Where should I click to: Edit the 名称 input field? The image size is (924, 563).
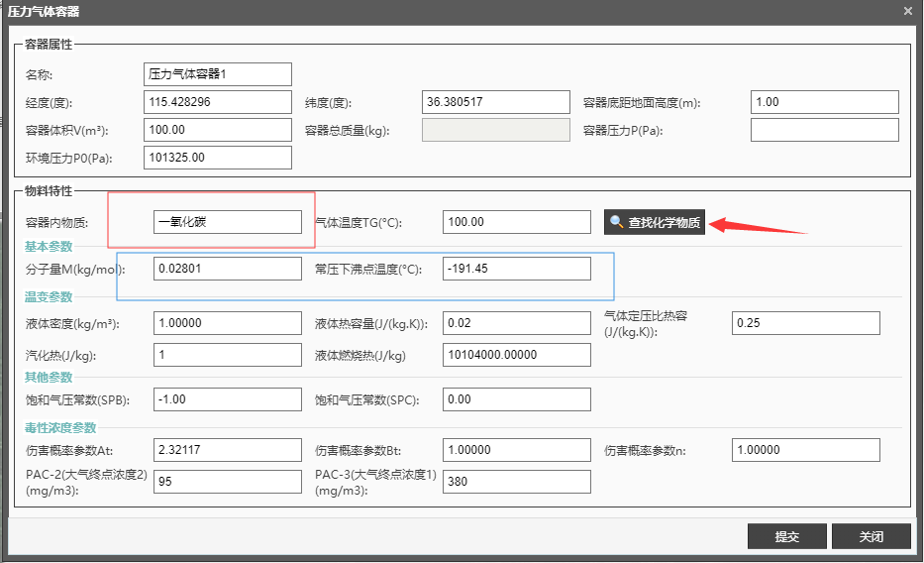pos(218,74)
